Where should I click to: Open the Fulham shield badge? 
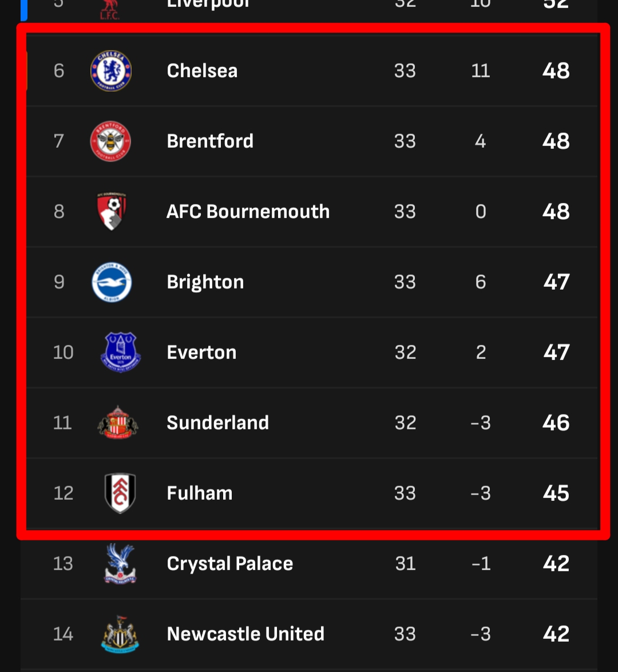(x=120, y=493)
